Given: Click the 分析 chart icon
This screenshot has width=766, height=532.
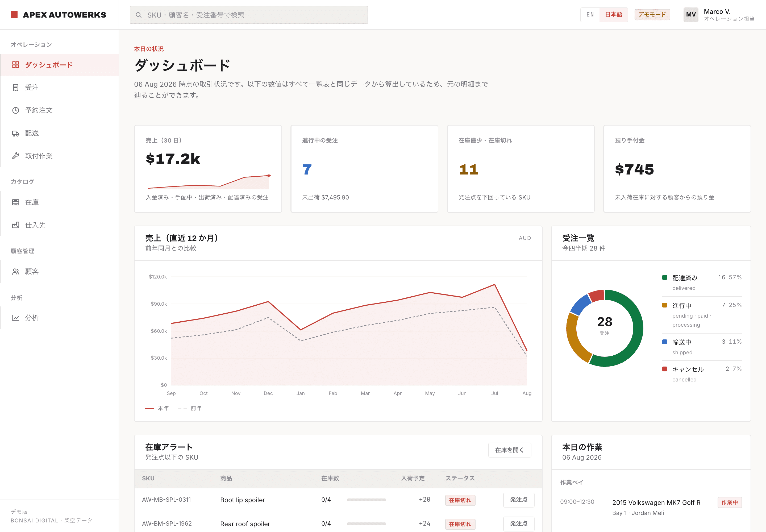Looking at the screenshot, I should click(x=16, y=318).
